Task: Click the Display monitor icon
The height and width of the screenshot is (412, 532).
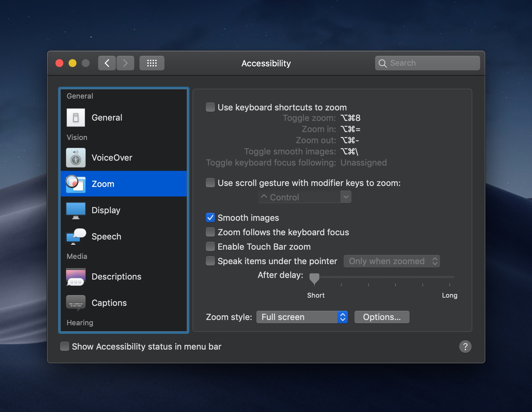Action: pos(76,210)
